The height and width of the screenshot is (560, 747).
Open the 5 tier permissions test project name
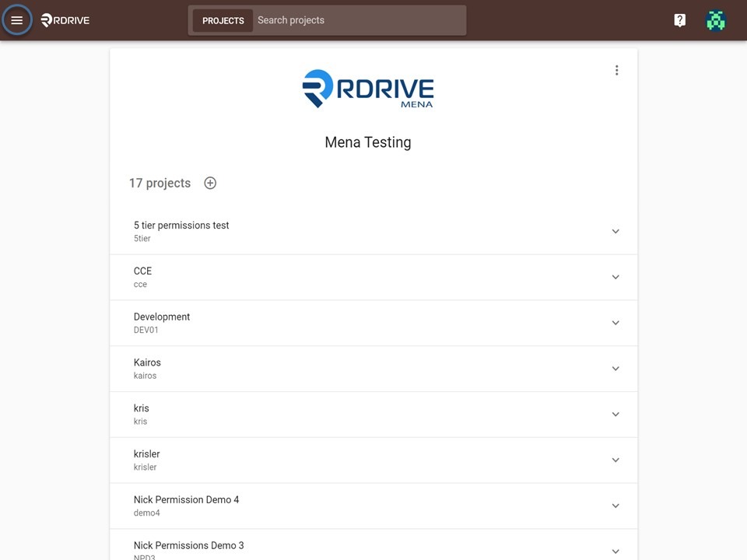[x=181, y=226]
